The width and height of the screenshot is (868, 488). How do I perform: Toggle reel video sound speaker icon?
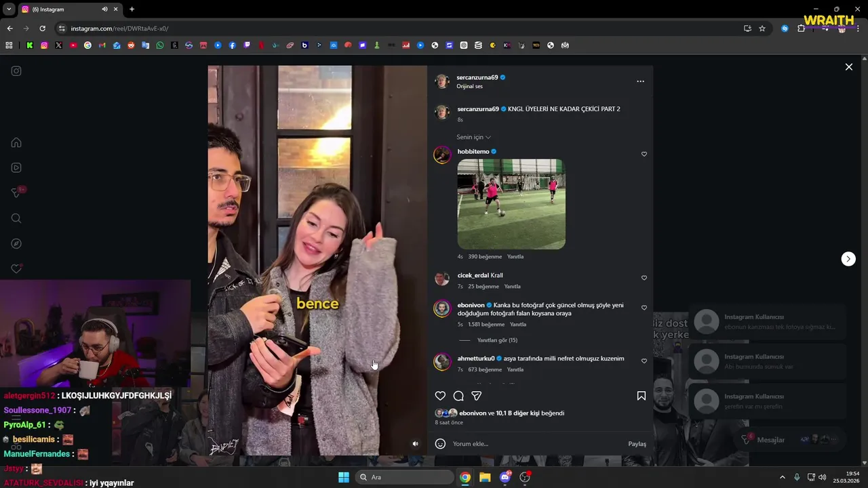[416, 444]
